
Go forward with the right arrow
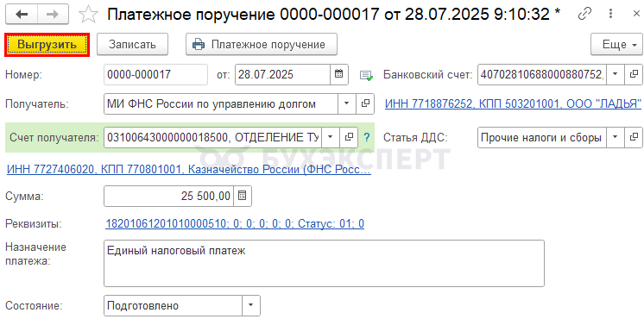(x=53, y=14)
